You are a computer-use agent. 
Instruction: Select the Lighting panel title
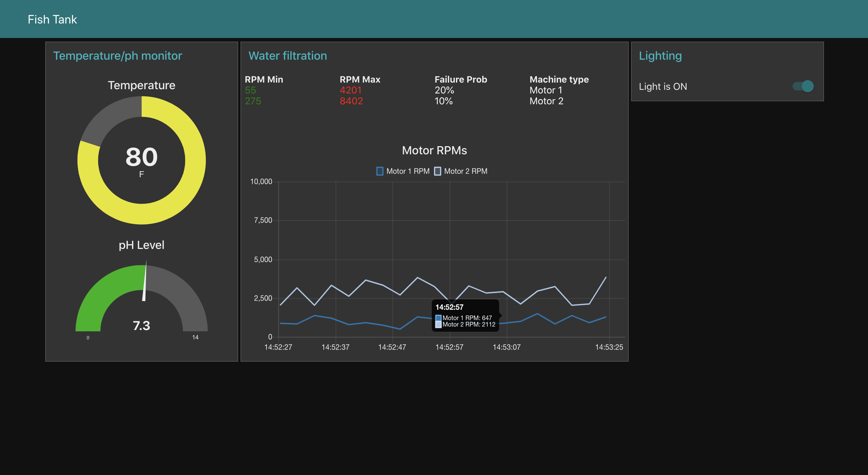coord(660,55)
